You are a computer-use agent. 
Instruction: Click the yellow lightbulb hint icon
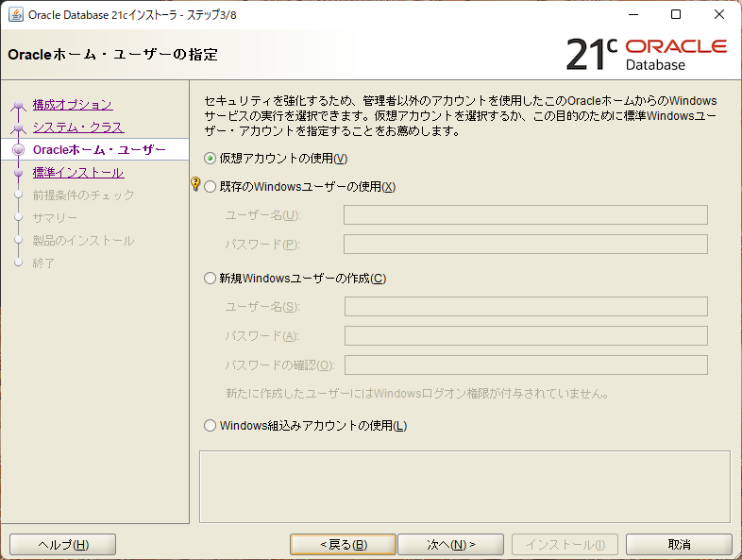tap(195, 183)
